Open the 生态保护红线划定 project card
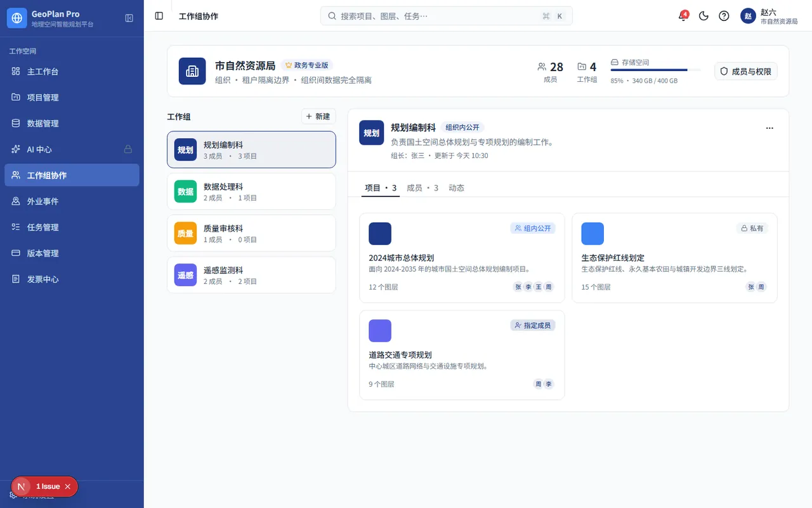812x508 pixels. pyautogui.click(x=674, y=258)
